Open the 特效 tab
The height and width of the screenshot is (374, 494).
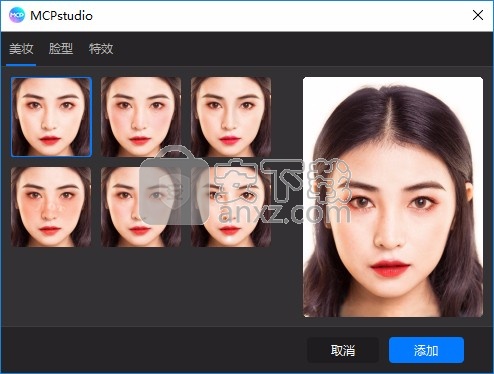[x=101, y=49]
